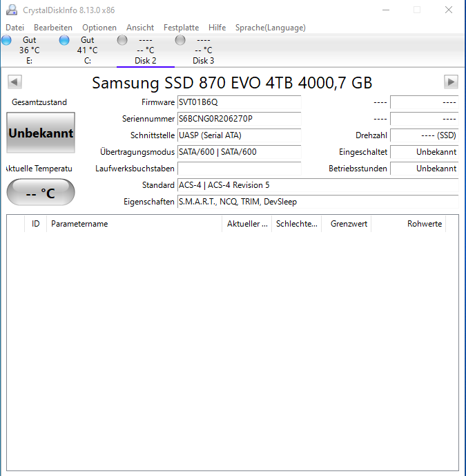Select the E: drive blue status indicator
466x476 pixels.
pos(6,40)
